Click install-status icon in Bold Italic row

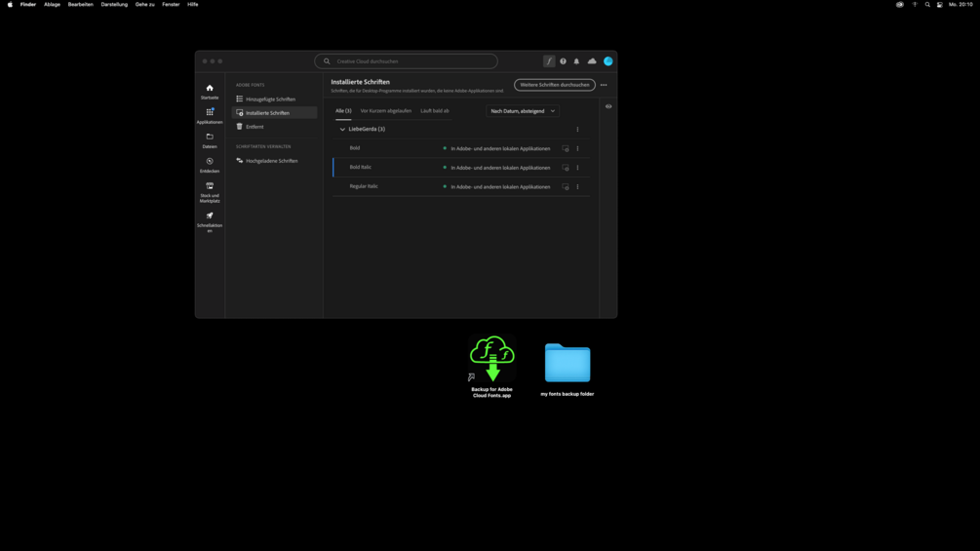[565, 168]
